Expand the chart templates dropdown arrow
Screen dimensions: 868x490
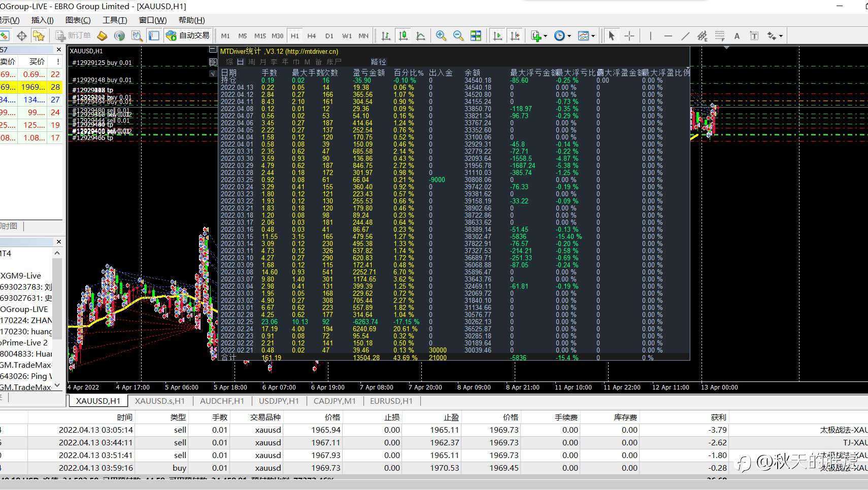[x=593, y=36]
